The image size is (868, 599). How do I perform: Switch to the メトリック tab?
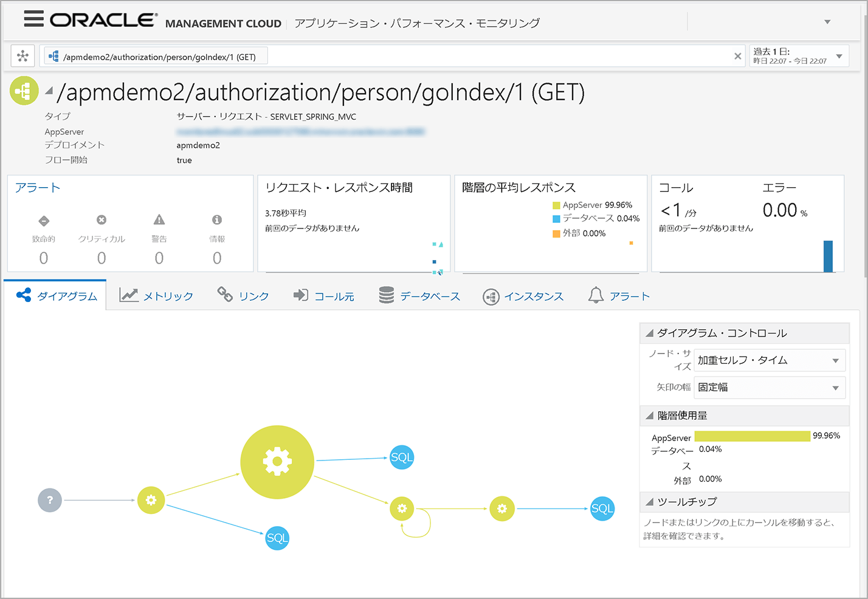coord(156,296)
